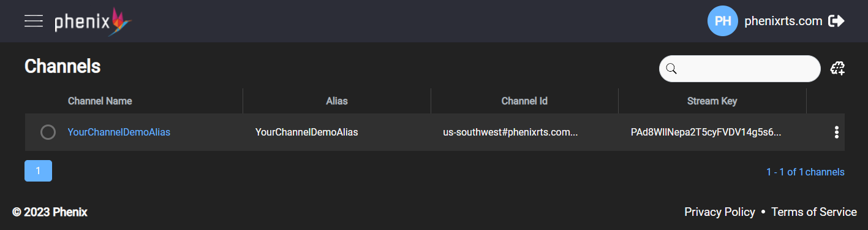Open the three-dot menu for YourChannelDemoAlias

(x=836, y=132)
